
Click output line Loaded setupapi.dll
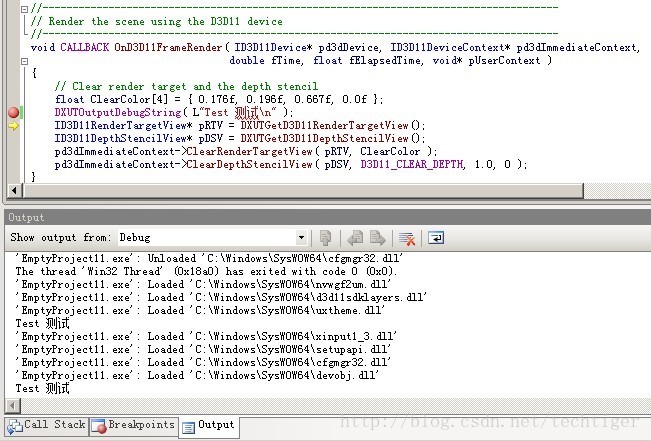(203, 349)
